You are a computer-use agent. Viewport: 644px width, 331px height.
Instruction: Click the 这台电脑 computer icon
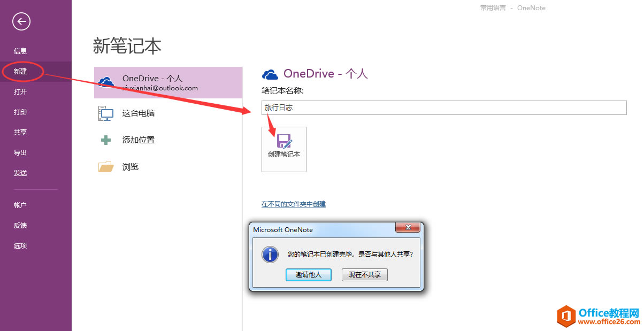click(106, 113)
